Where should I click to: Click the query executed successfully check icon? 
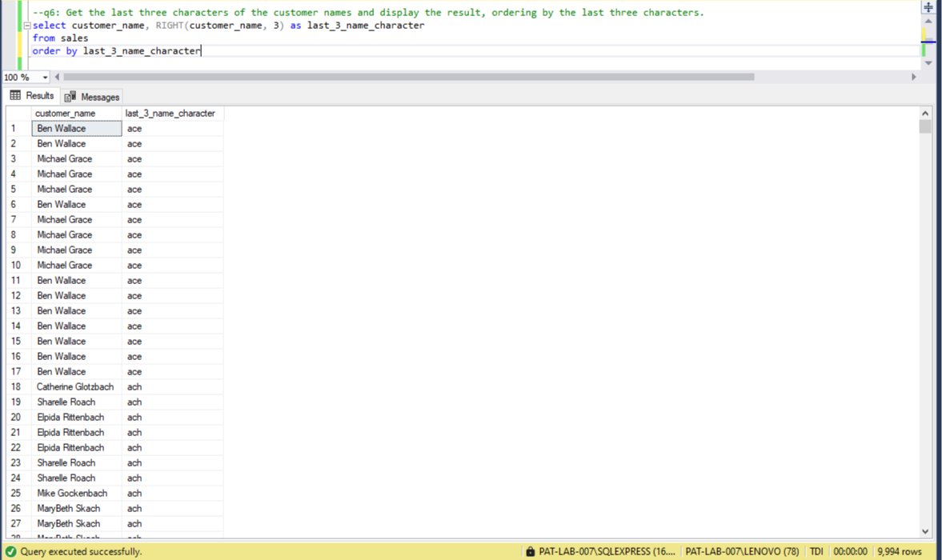[x=11, y=551]
